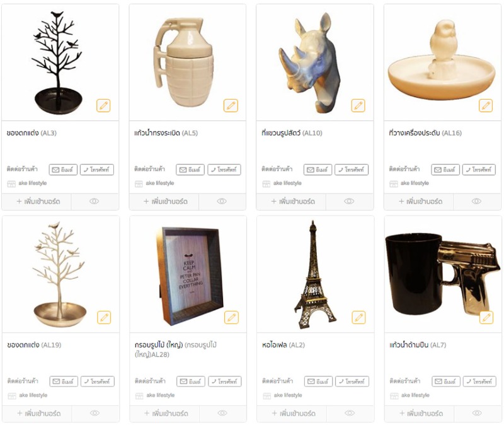Toggle the eye view icon under AL3
This screenshot has width=504, height=425.
[94, 201]
